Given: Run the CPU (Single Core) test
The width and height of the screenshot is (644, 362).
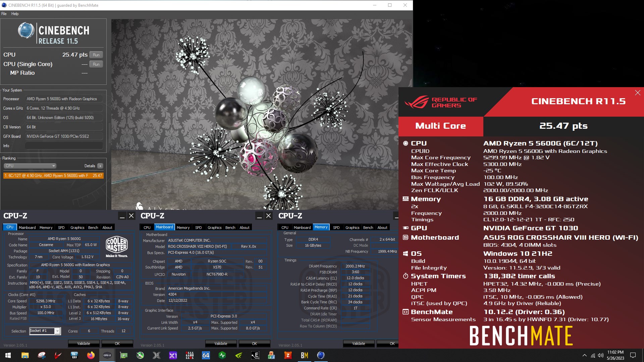Looking at the screenshot, I should point(96,64).
